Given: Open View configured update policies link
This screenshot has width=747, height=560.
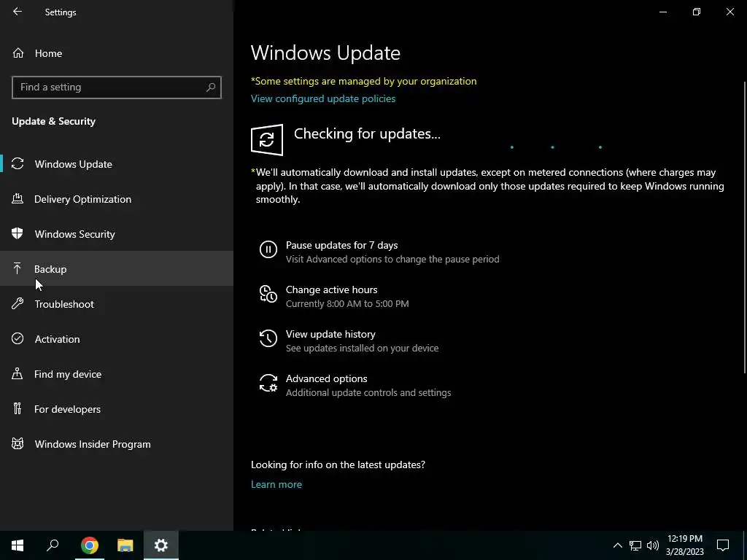Looking at the screenshot, I should (x=323, y=98).
